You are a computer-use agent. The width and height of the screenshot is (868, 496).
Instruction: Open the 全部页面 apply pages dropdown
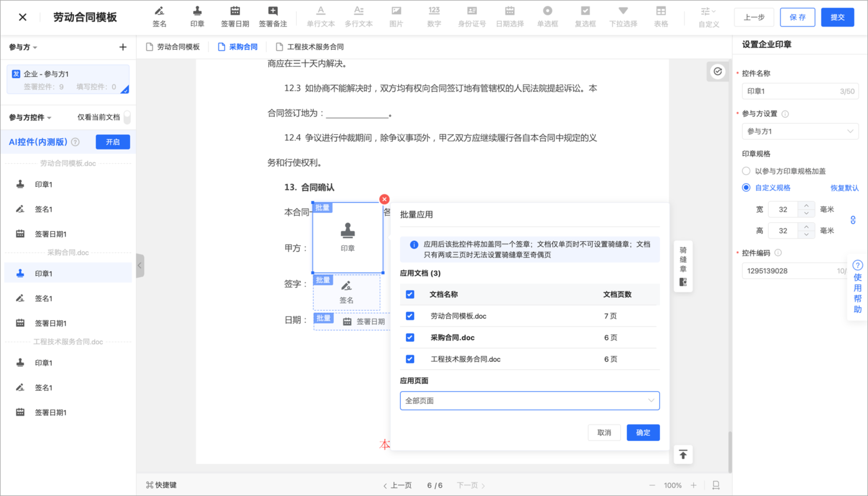[529, 401]
